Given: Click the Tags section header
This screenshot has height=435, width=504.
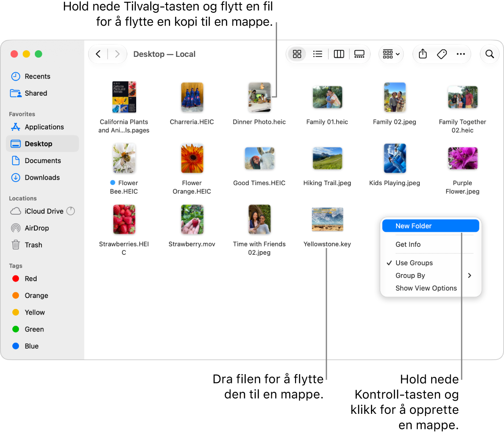Looking at the screenshot, I should [16, 266].
